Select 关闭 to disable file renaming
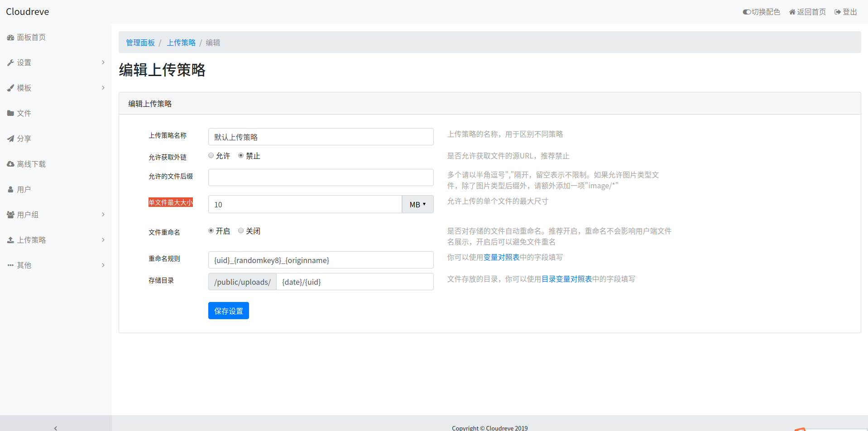868x431 pixels. pos(241,230)
